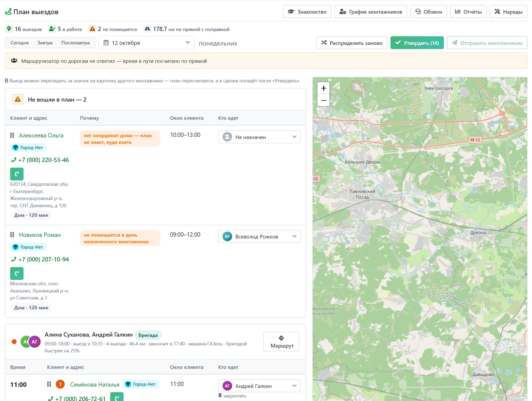The width and height of the screenshot is (532, 401).
Task: Click the orange warning icon near 2 не помещается
Action: pyautogui.click(x=92, y=29)
